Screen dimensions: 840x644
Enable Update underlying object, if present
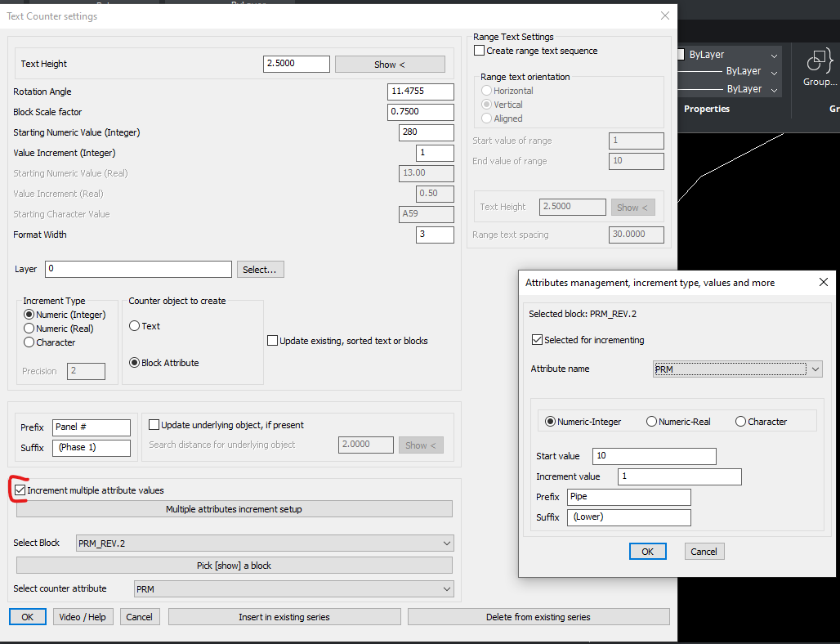[154, 423]
